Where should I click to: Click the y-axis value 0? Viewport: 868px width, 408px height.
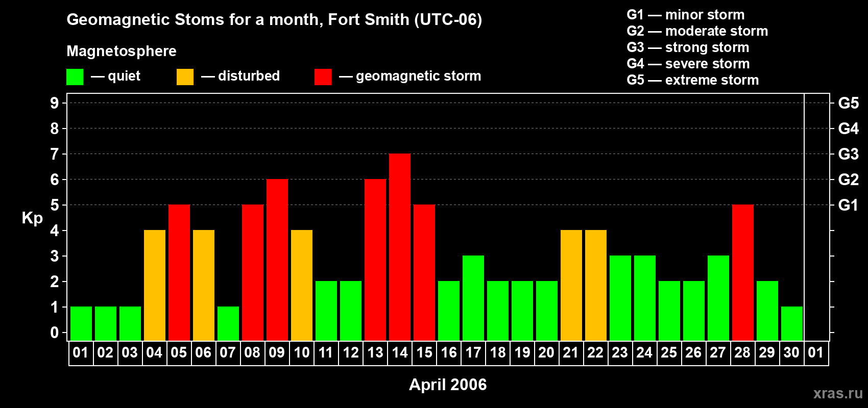tap(55, 333)
